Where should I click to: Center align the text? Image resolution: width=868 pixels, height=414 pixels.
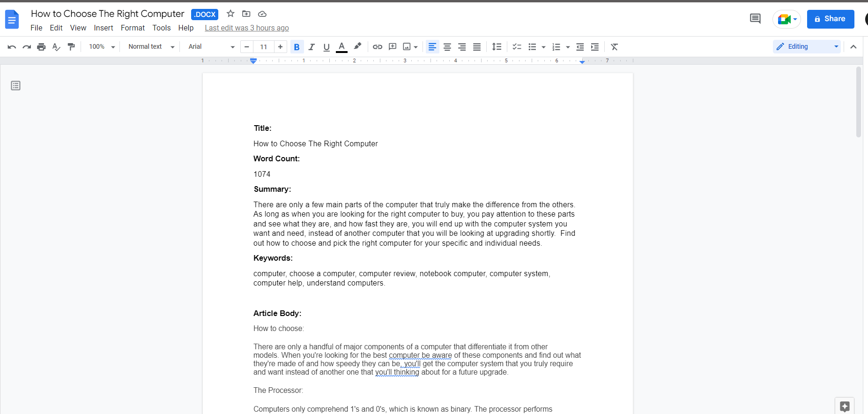pyautogui.click(x=447, y=47)
